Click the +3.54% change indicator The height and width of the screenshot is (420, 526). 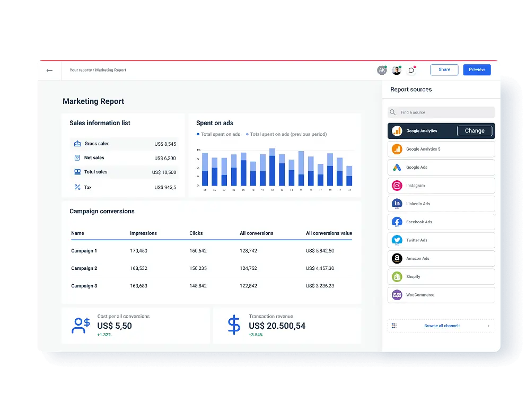[x=256, y=335]
